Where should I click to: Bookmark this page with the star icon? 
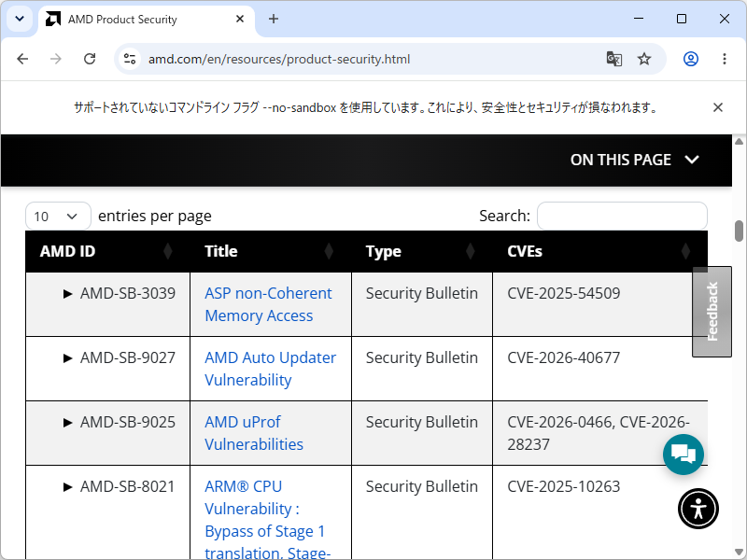coord(644,59)
